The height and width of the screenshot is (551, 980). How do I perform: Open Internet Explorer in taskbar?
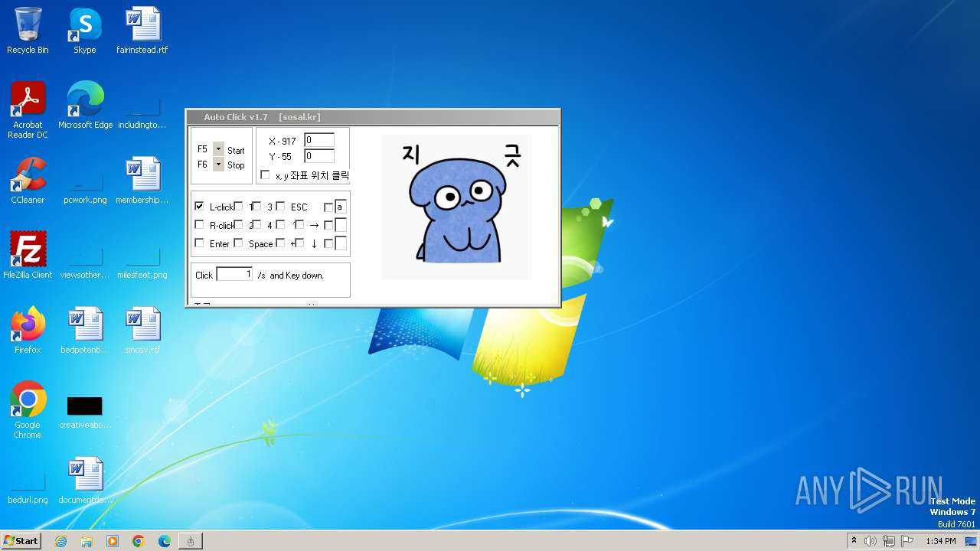click(x=61, y=541)
